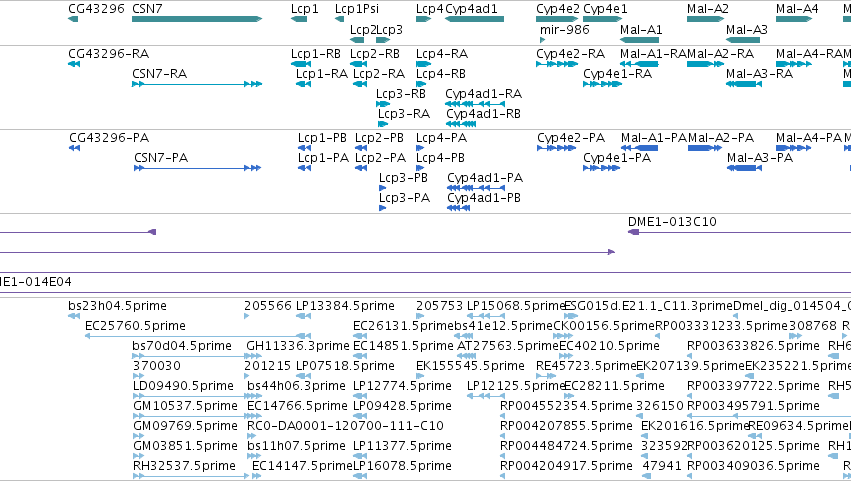Select EST GM03851.5prime
851x481 pixels.
185,446
